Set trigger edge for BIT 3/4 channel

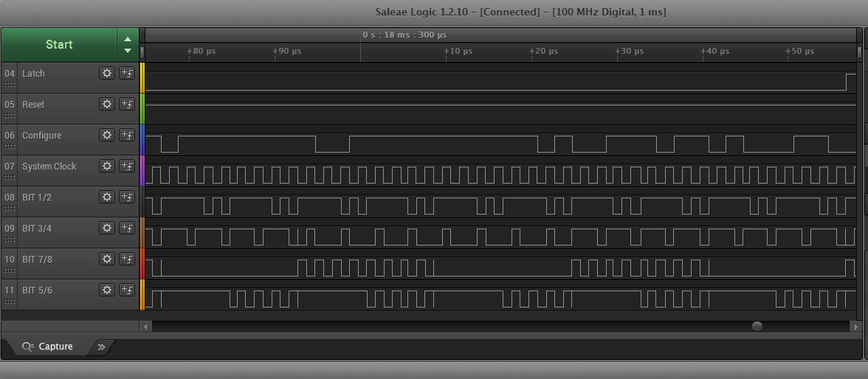tap(127, 228)
